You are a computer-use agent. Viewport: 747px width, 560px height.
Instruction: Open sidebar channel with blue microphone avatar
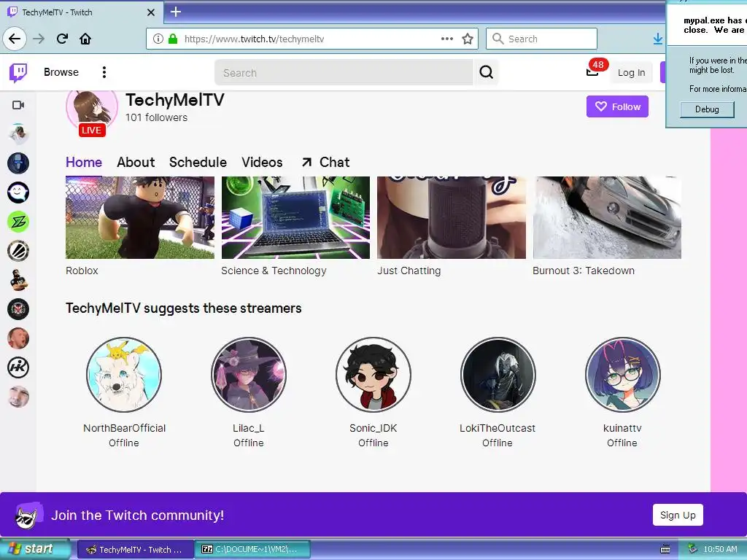click(x=18, y=163)
